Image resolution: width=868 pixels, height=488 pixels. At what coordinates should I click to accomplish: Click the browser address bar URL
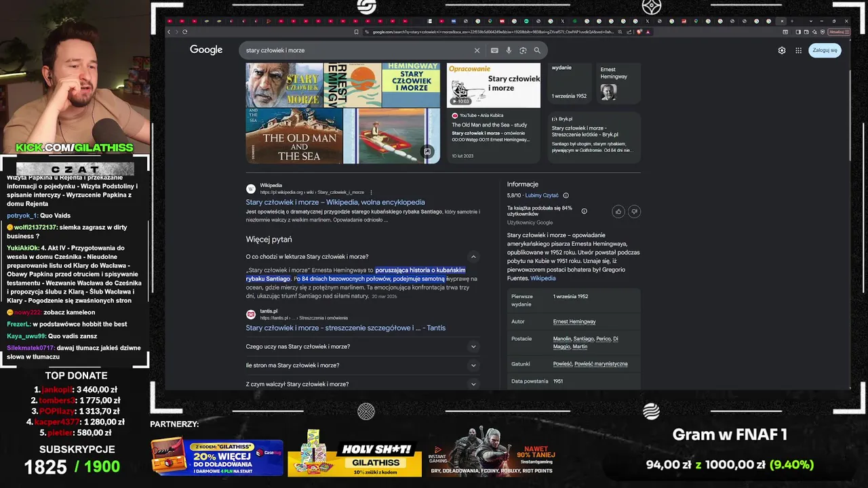click(493, 32)
